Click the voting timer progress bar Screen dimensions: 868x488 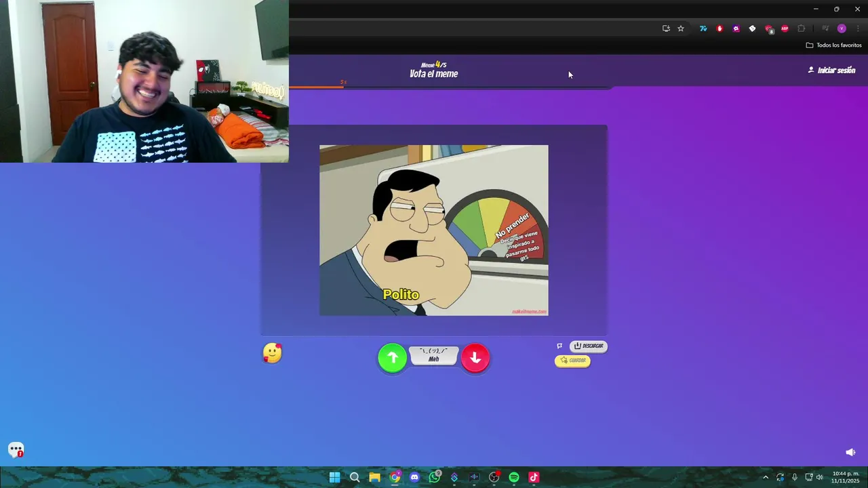451,87
